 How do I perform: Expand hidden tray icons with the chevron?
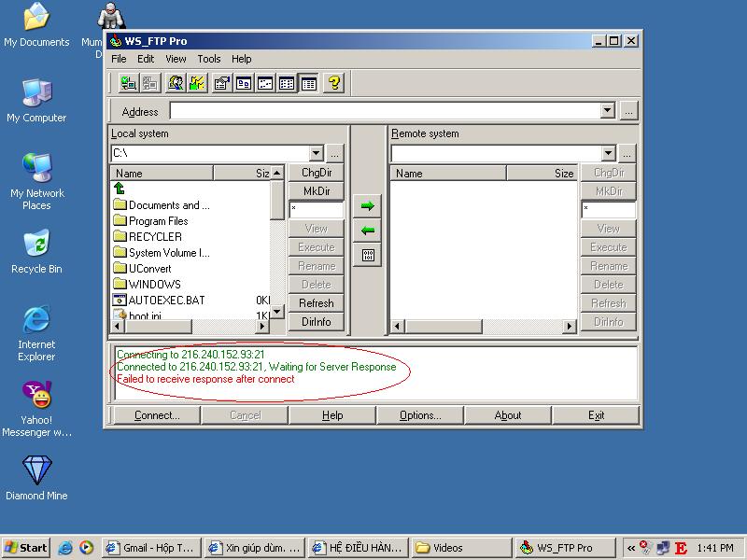point(631,548)
